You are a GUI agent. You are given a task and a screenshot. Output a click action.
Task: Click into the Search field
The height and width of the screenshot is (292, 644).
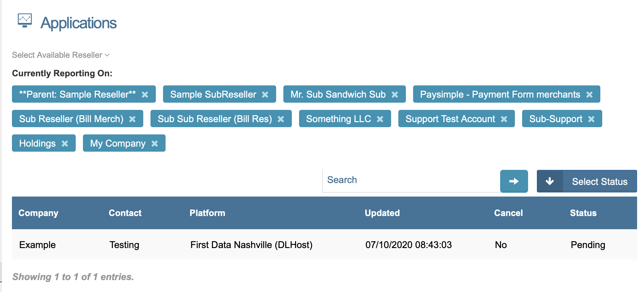(x=411, y=180)
